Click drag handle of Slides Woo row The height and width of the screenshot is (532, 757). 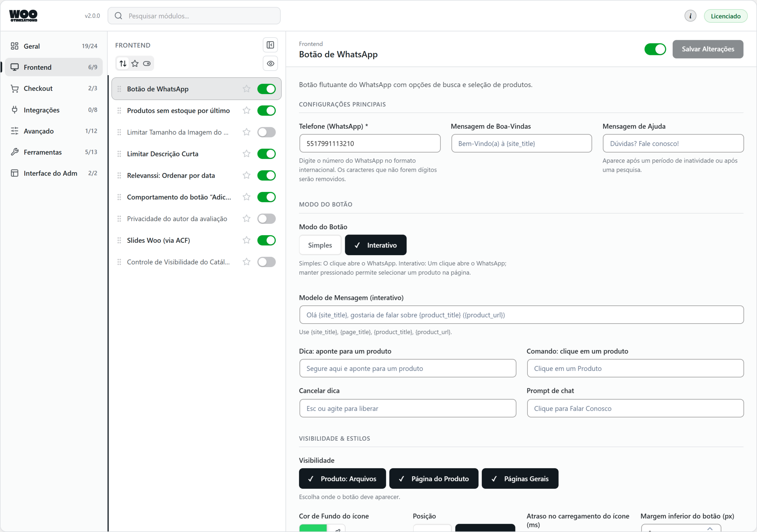pyautogui.click(x=119, y=240)
